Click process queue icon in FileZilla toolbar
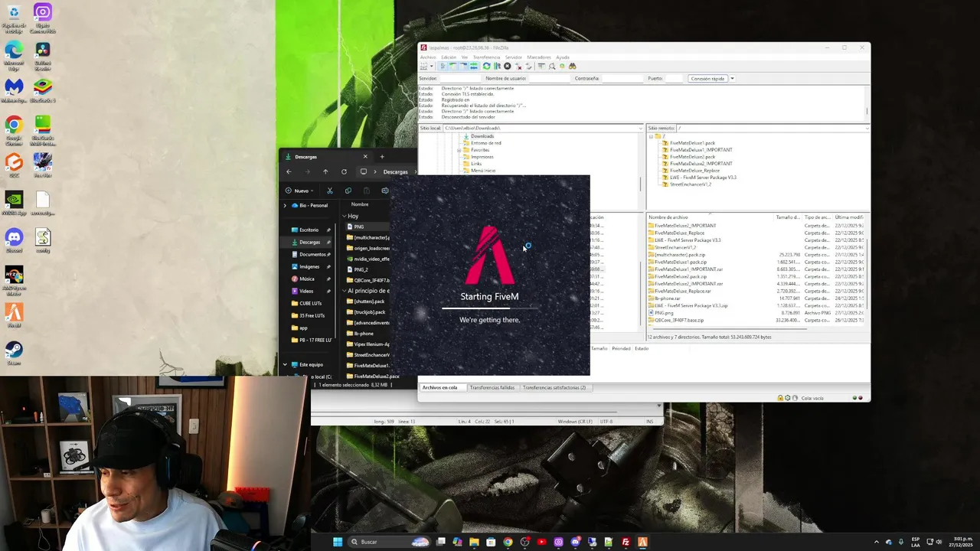 497,66
